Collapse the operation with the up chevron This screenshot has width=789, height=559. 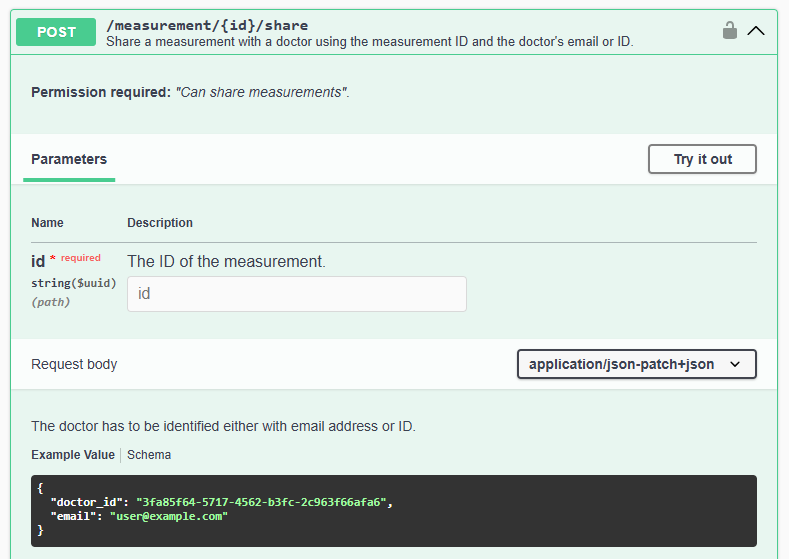pyautogui.click(x=756, y=30)
